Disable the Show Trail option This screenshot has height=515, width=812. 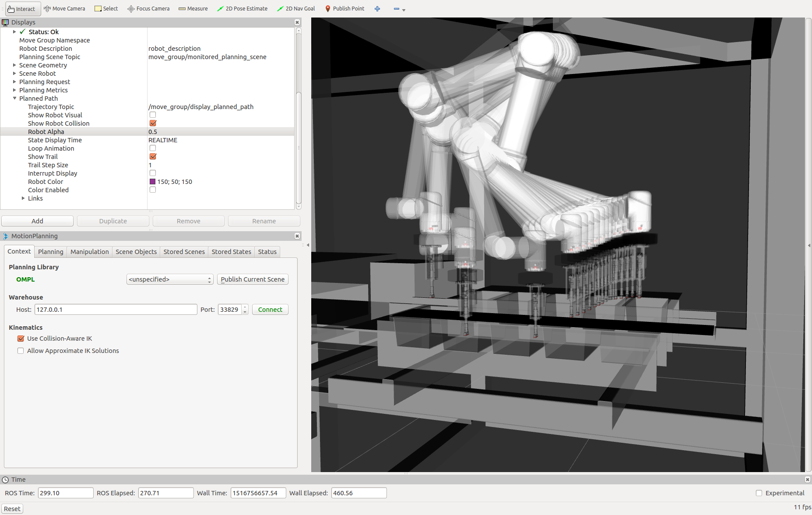[152, 156]
